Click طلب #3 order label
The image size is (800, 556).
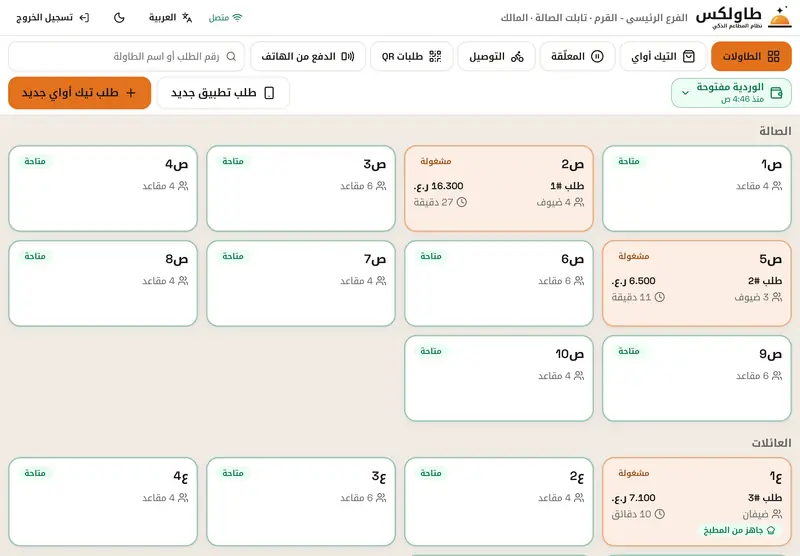pyautogui.click(x=765, y=498)
